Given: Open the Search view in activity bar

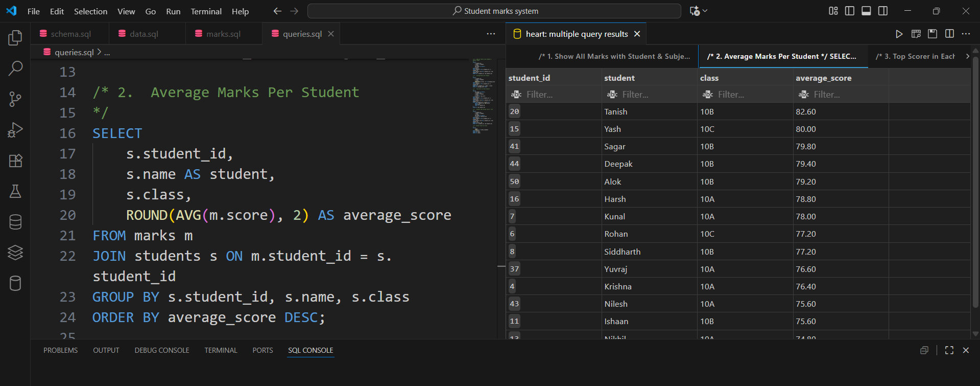Looking at the screenshot, I should 15,69.
